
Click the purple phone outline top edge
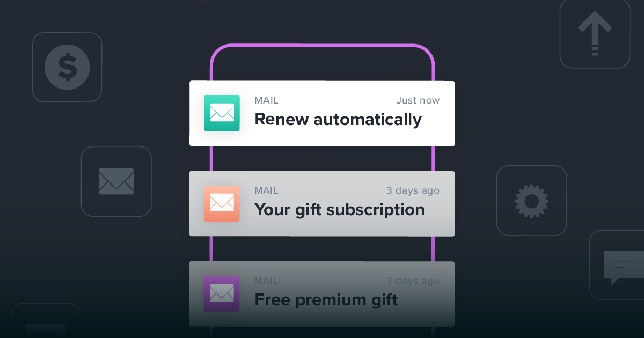click(322, 46)
